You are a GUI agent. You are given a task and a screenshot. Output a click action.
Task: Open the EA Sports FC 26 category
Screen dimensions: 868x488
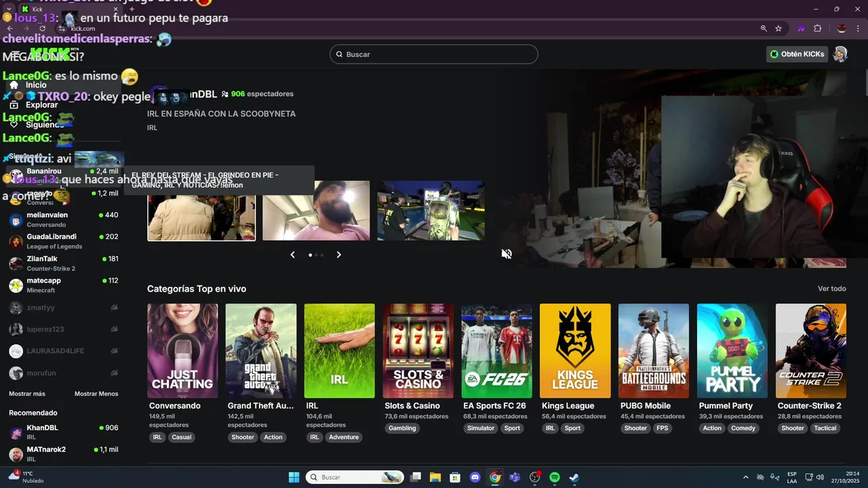pyautogui.click(x=496, y=350)
